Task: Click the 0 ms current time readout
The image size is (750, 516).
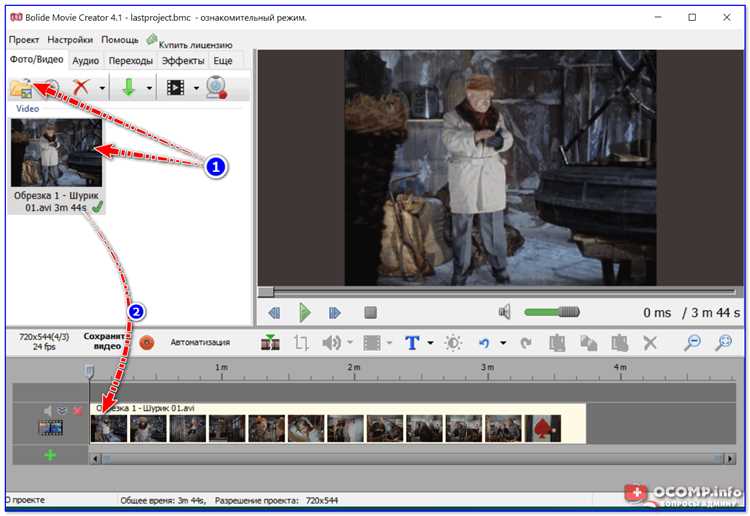Action: point(657,313)
